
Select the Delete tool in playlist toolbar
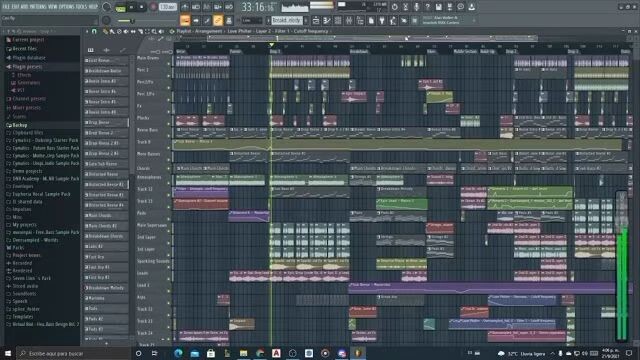point(119,31)
